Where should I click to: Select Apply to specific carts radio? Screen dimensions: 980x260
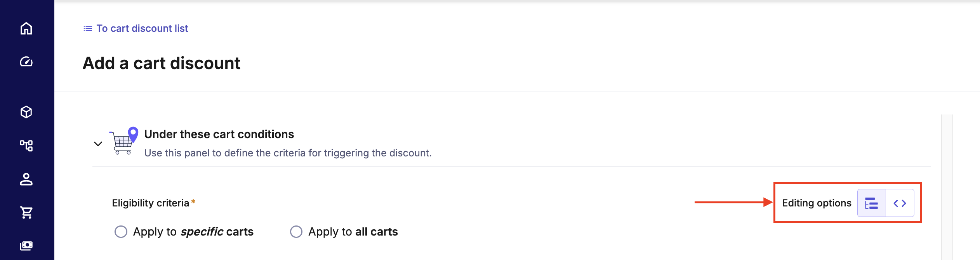(121, 232)
